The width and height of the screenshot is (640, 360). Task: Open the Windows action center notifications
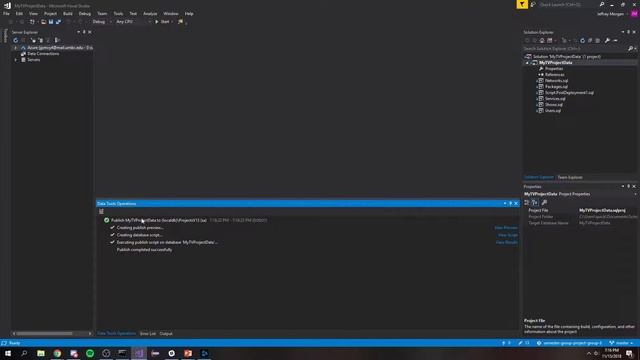click(630, 353)
